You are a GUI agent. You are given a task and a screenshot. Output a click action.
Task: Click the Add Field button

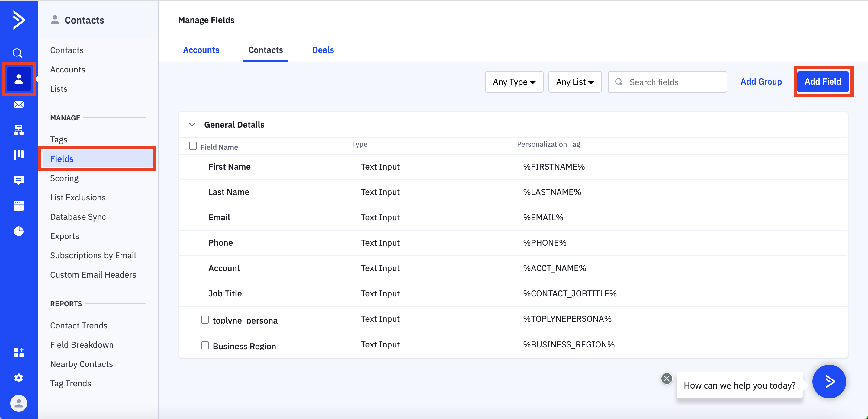tap(822, 82)
